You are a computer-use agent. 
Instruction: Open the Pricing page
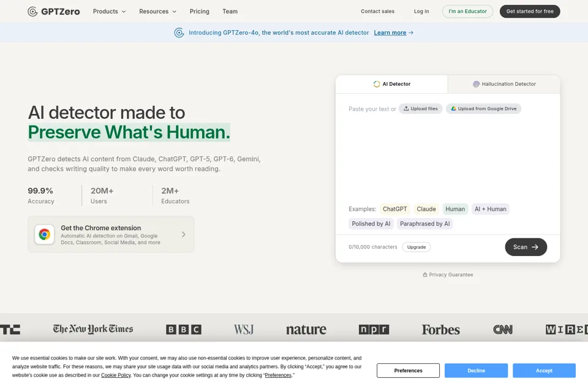pyautogui.click(x=200, y=12)
